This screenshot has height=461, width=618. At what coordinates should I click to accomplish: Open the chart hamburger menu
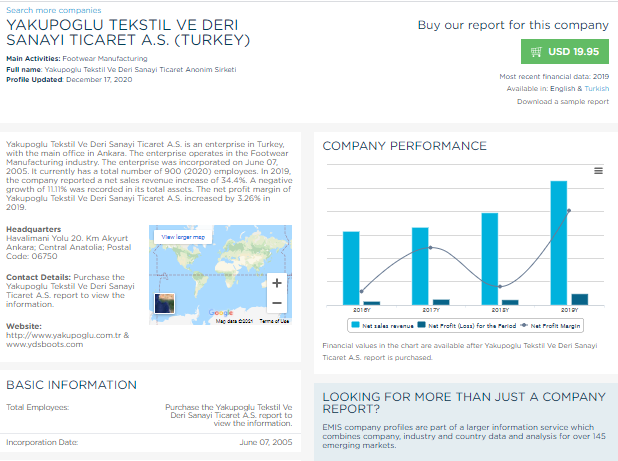[x=598, y=171]
